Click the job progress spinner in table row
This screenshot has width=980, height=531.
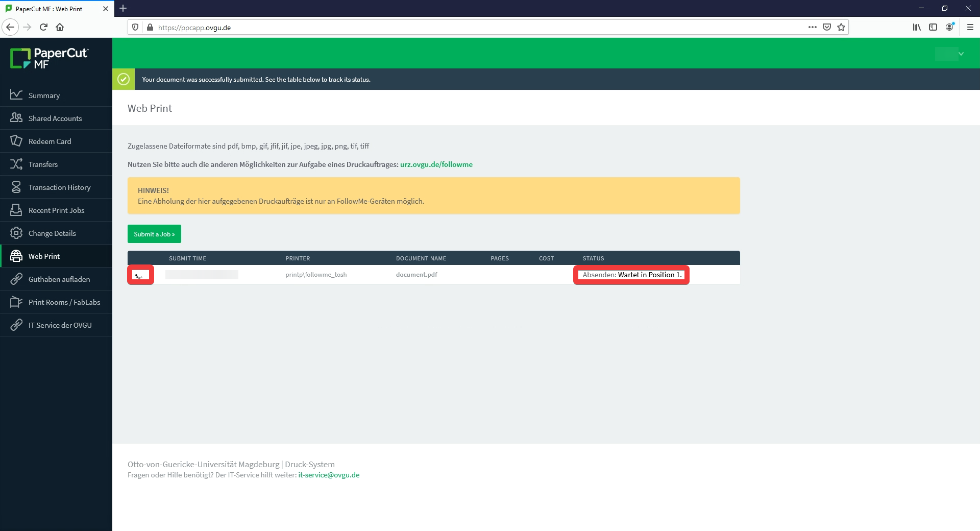139,276
